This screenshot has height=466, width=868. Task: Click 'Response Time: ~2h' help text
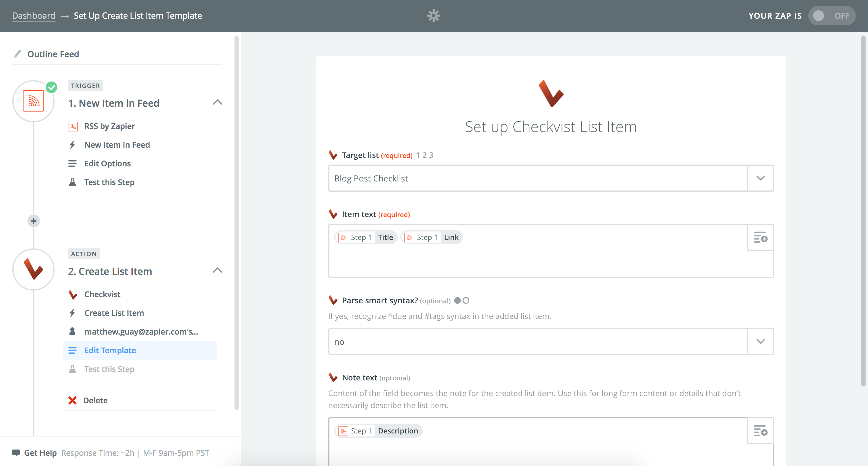(x=98, y=453)
